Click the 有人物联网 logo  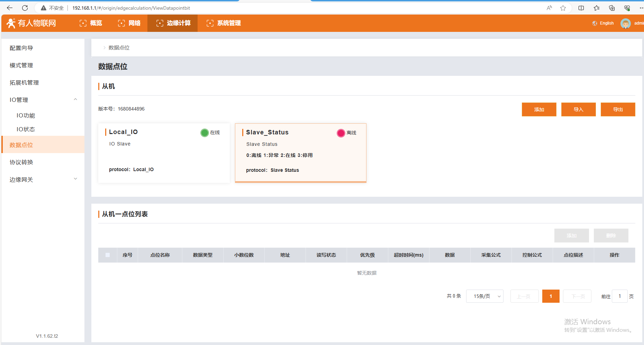click(x=31, y=23)
